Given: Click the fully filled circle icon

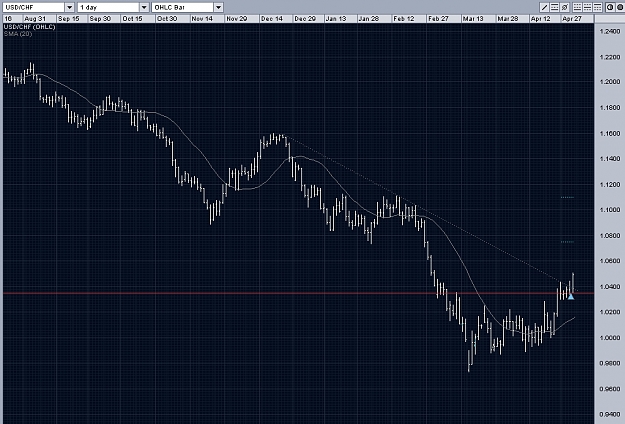Looking at the screenshot, I should [620, 7].
